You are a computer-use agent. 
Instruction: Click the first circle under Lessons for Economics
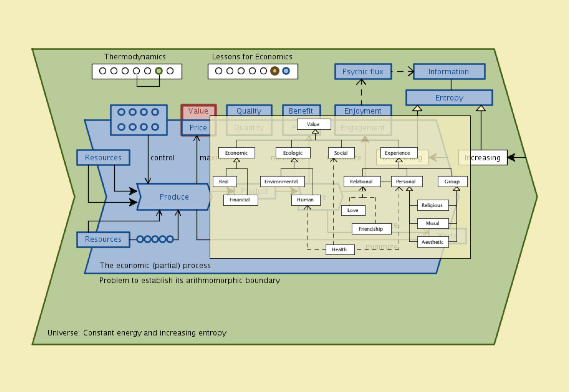pos(218,71)
